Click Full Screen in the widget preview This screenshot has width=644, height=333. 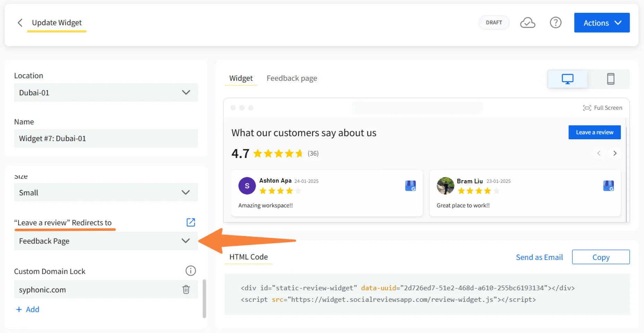(x=602, y=108)
